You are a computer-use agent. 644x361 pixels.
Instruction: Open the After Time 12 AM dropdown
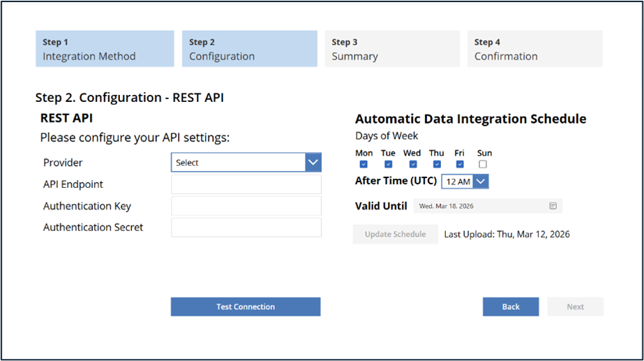[x=465, y=182]
